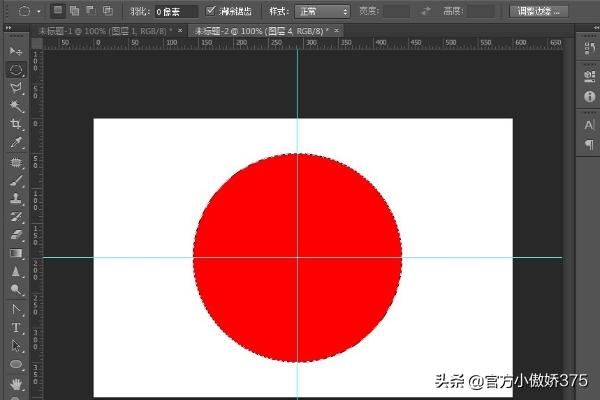Click the ruler origin corner box
Viewport: 600px width, 400px height.
37,43
